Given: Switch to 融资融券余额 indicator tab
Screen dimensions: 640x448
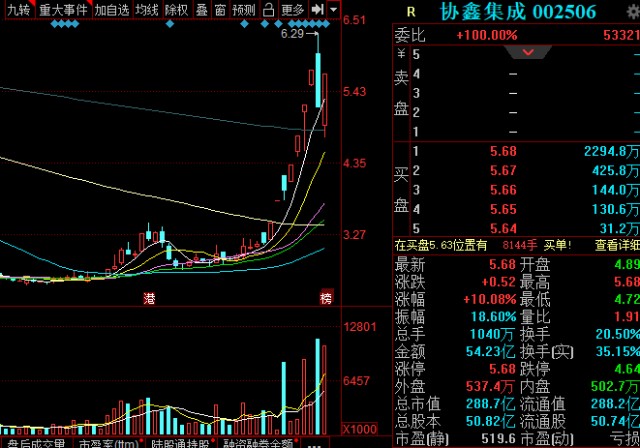Looking at the screenshot, I should pos(259,443).
